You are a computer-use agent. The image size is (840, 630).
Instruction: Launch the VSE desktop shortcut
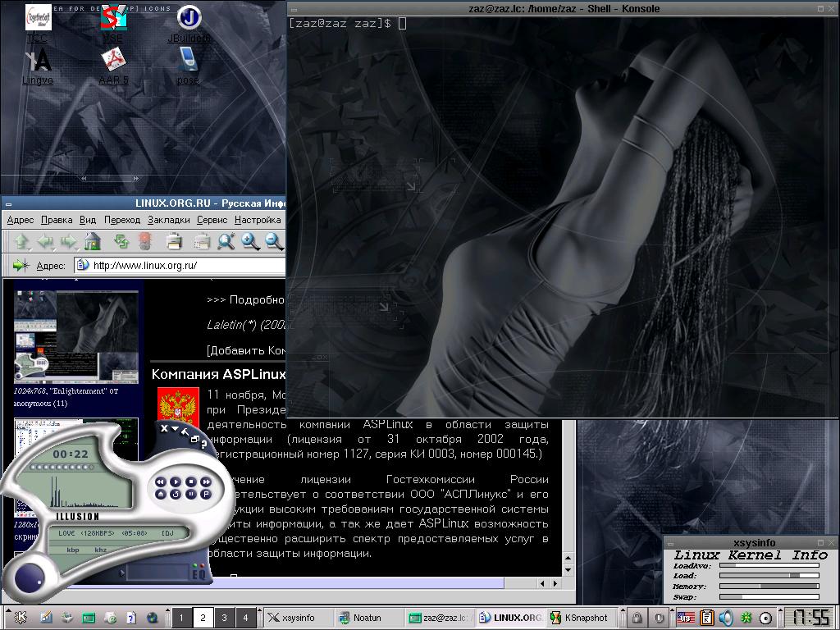113,22
